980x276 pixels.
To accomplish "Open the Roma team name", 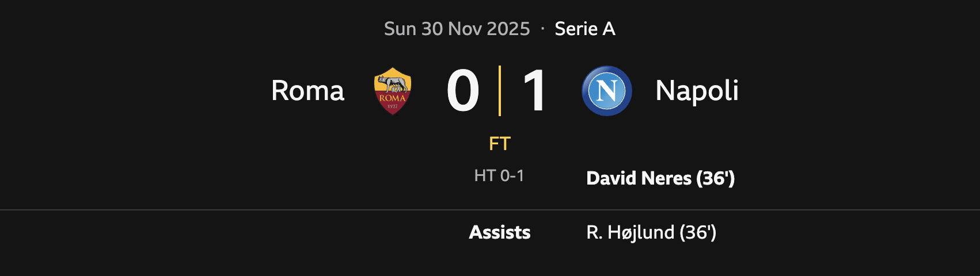I will coord(307,91).
